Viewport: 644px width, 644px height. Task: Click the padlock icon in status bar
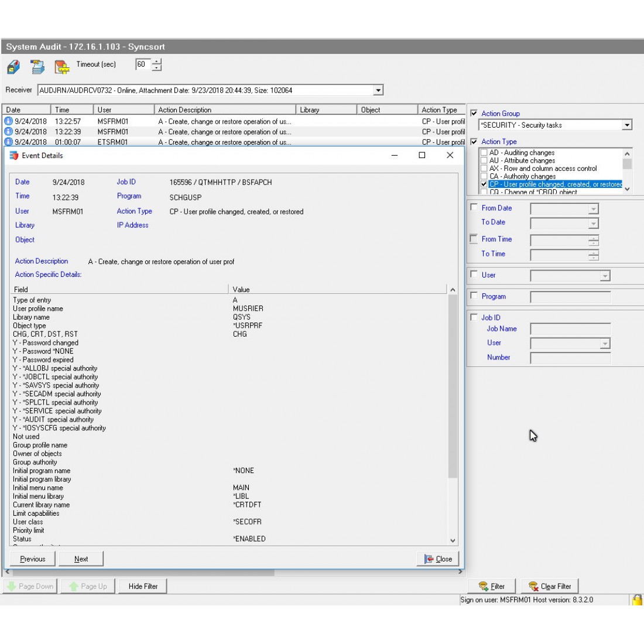(637, 600)
